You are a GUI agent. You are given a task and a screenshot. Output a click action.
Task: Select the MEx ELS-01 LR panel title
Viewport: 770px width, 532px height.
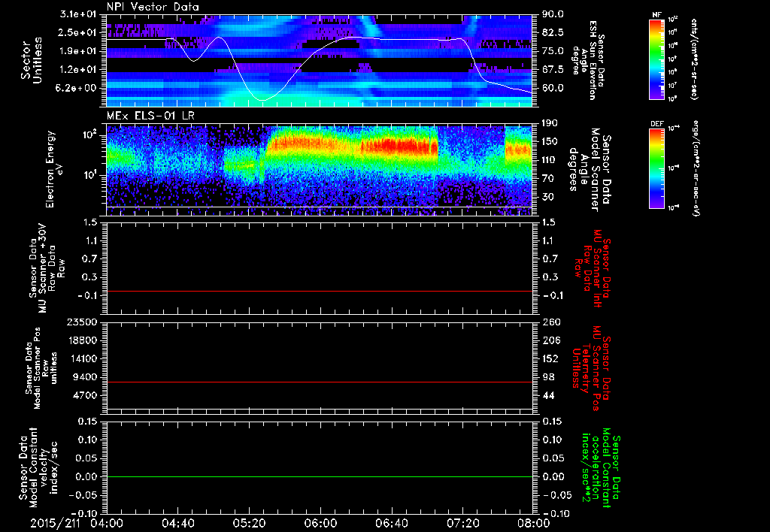(x=149, y=115)
